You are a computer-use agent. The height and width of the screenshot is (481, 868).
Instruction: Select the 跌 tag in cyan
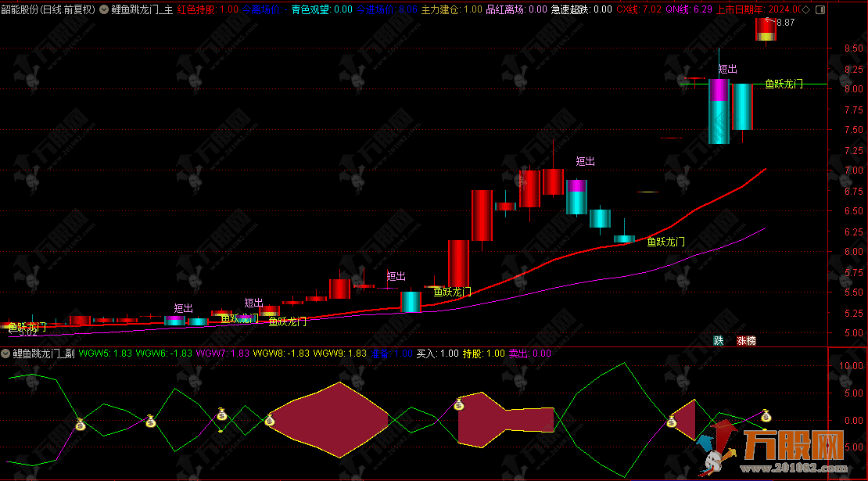pos(718,341)
